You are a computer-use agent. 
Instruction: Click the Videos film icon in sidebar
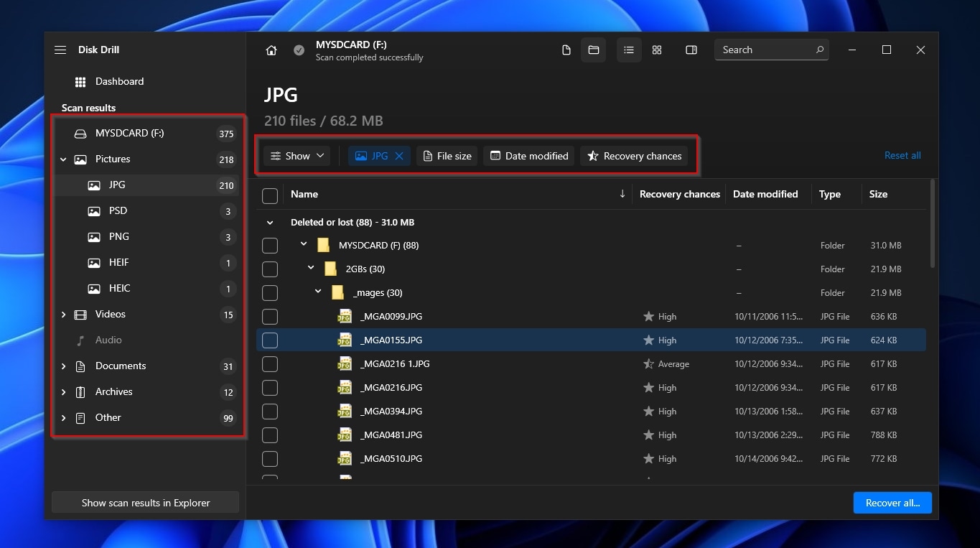tap(81, 315)
